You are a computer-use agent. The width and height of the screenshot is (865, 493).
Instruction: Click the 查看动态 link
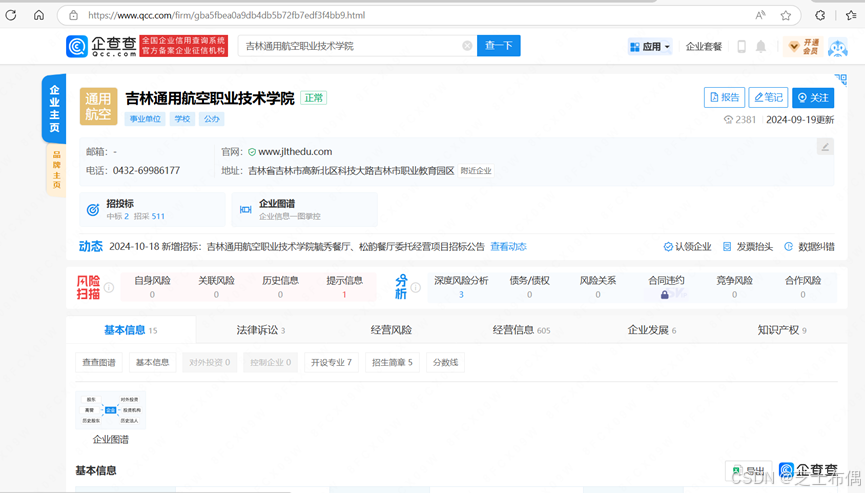pyautogui.click(x=509, y=246)
